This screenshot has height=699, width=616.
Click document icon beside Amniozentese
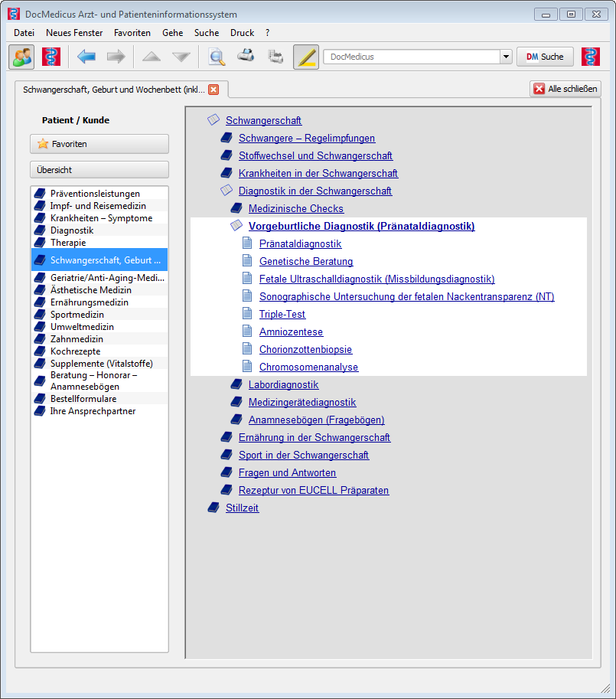click(247, 331)
